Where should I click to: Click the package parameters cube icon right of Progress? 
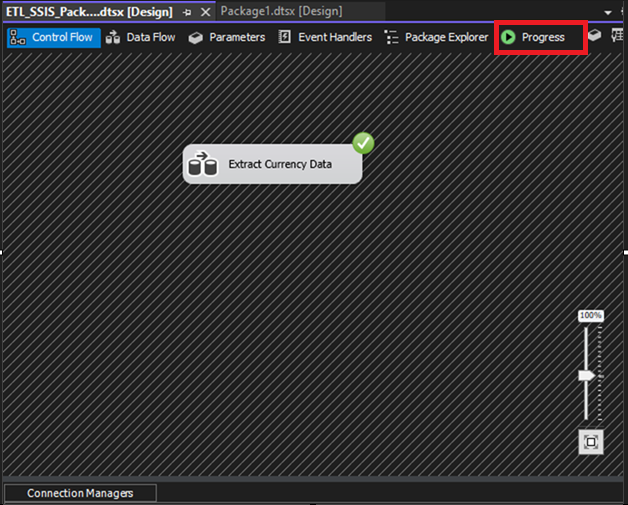(594, 35)
